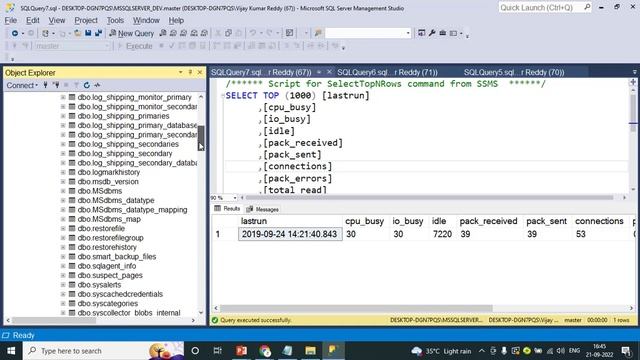Expand dbo.msdb_version table node
Screen dimensions: 640x360
coord(63,182)
